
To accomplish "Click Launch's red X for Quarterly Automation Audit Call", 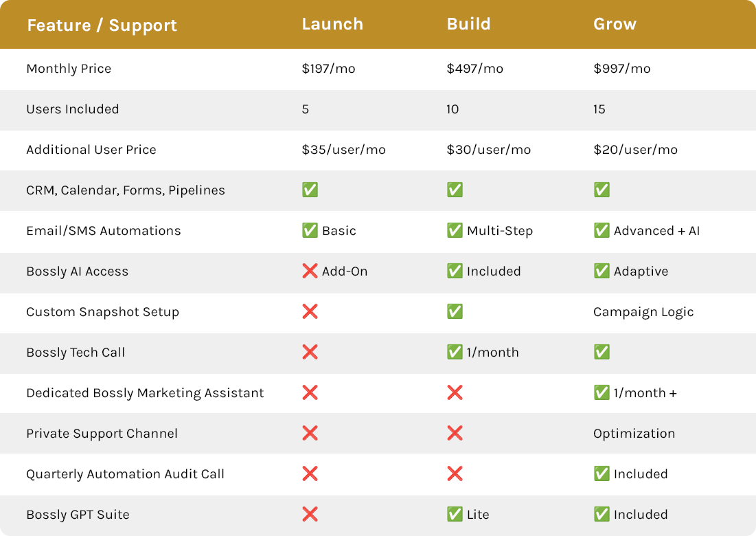I will (310, 473).
